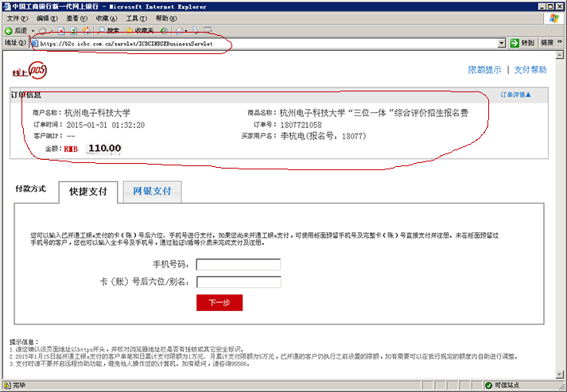Go back with the IE 后退 button
Image resolution: width=567 pixels, height=392 pixels.
(16, 31)
